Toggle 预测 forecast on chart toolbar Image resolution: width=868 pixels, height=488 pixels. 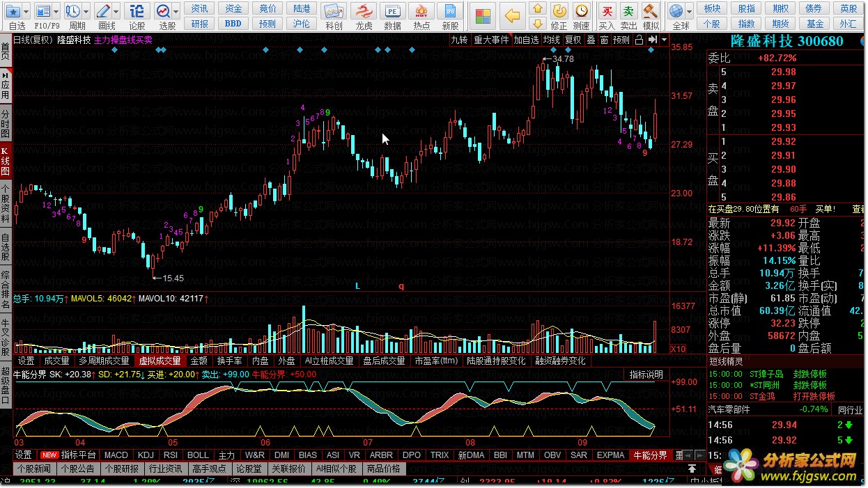click(x=621, y=40)
